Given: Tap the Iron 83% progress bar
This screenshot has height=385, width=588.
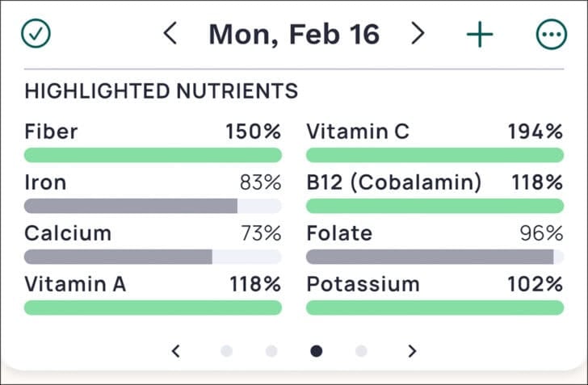Looking at the screenshot, I should click(x=153, y=206).
